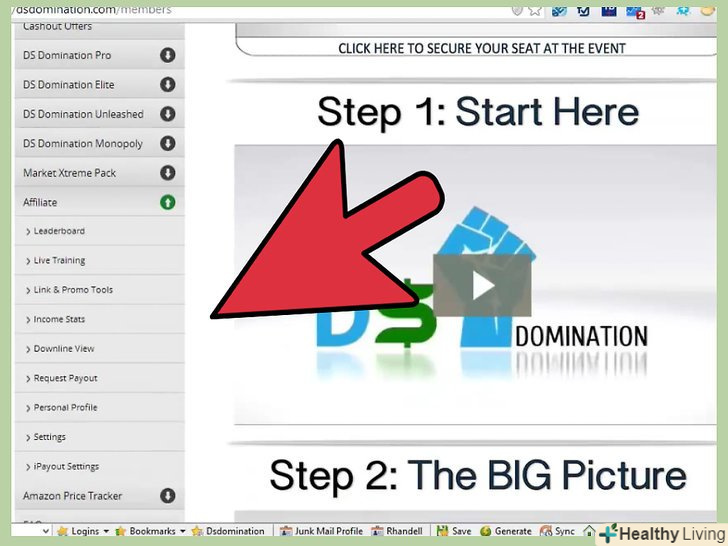Click the dark blue calendar extension icon
The width and height of the screenshot is (728, 546).
pos(609,10)
